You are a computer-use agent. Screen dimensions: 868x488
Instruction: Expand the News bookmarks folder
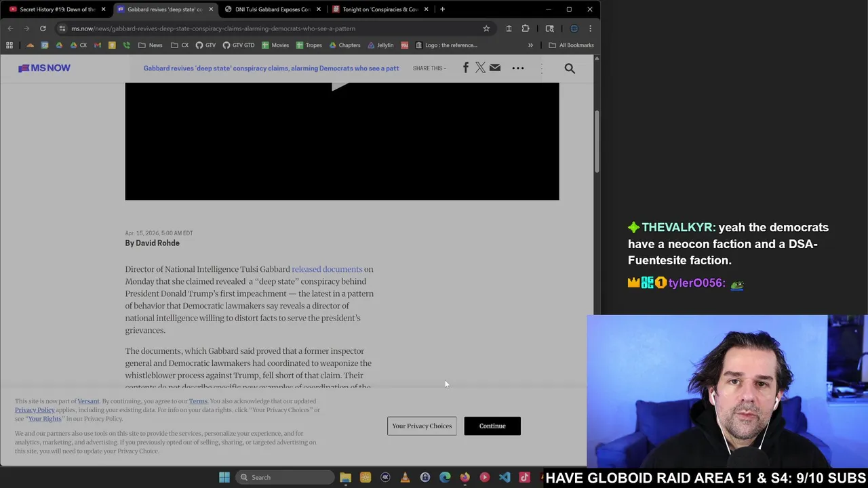[150, 45]
